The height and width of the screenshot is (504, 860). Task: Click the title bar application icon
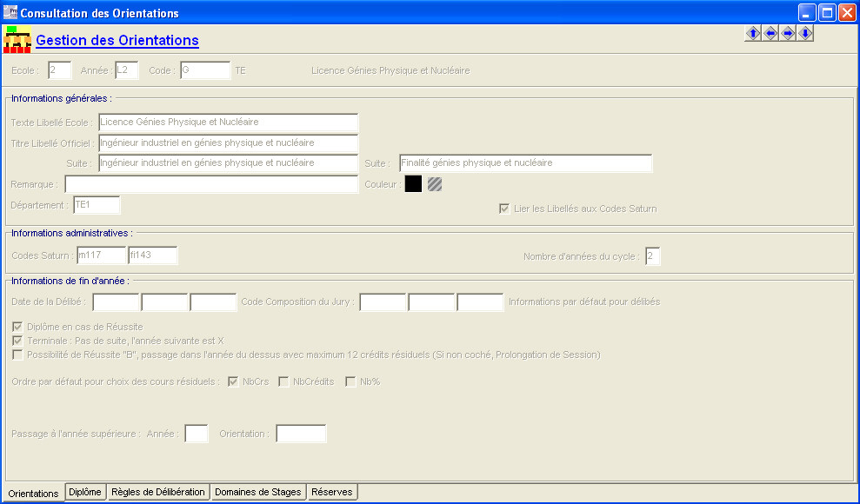10,12
